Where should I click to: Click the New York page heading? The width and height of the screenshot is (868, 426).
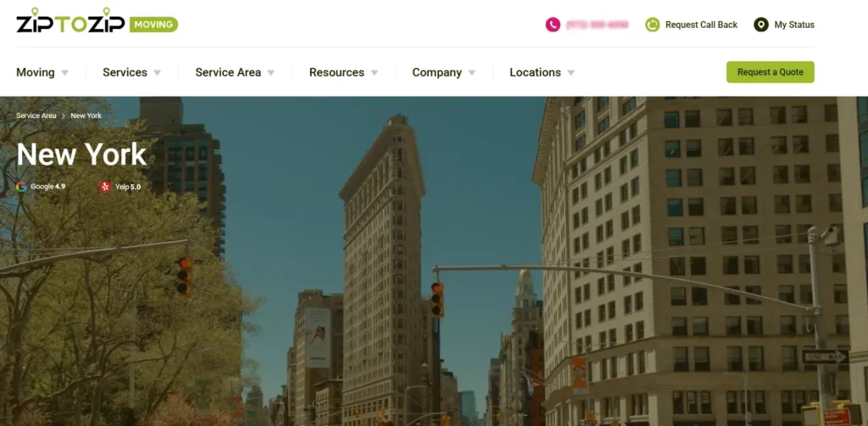[x=81, y=154]
